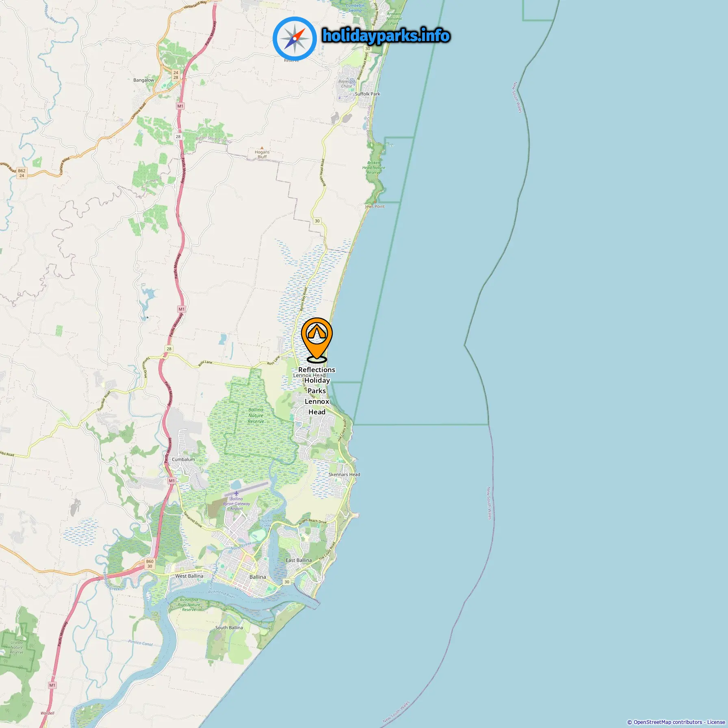
Task: Select the Suffolk Park place label
Action: tap(367, 94)
